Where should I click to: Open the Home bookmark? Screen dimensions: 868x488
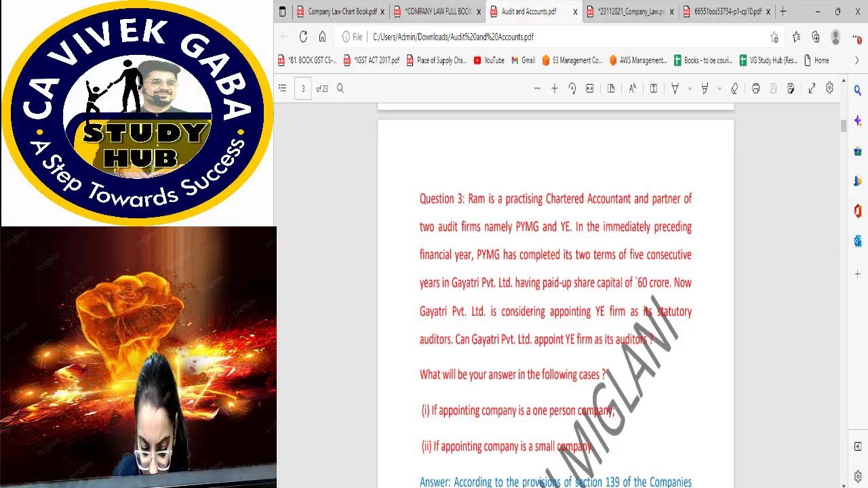(816, 60)
